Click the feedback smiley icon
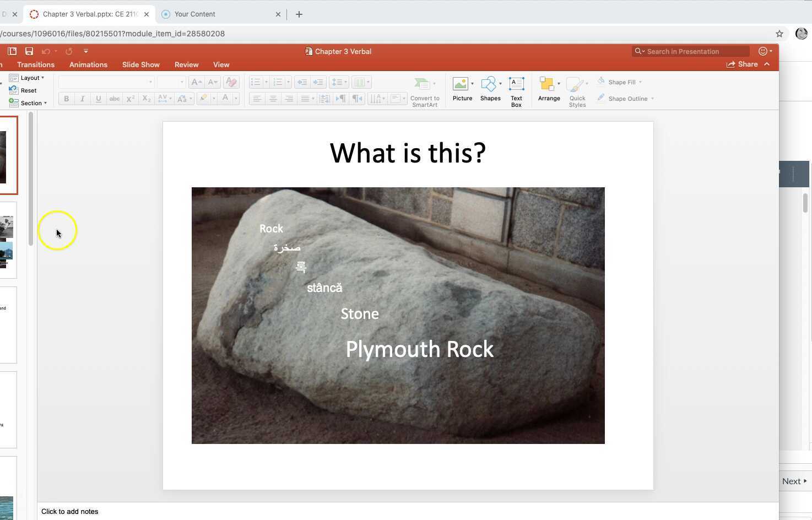 763,51
